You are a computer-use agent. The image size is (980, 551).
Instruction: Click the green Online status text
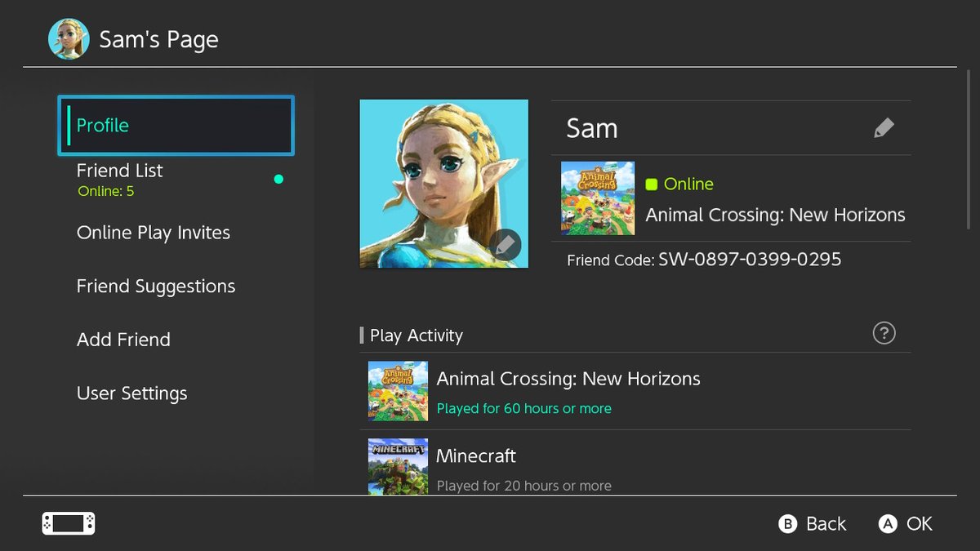pos(688,184)
